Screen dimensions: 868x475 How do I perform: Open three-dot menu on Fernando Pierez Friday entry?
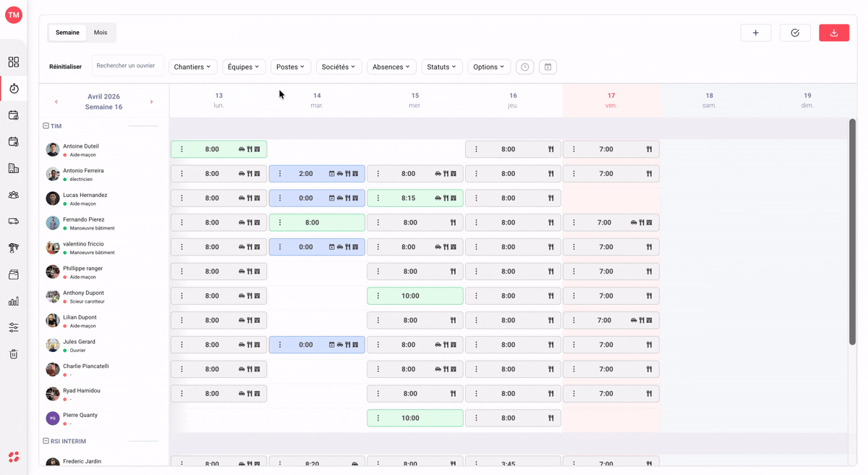click(574, 222)
